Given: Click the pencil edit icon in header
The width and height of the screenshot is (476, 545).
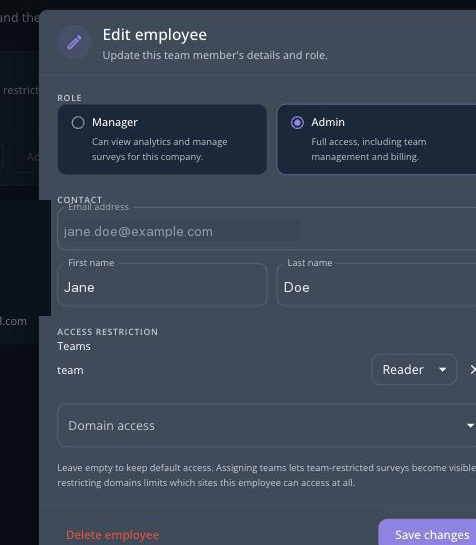Looking at the screenshot, I should (x=74, y=42).
